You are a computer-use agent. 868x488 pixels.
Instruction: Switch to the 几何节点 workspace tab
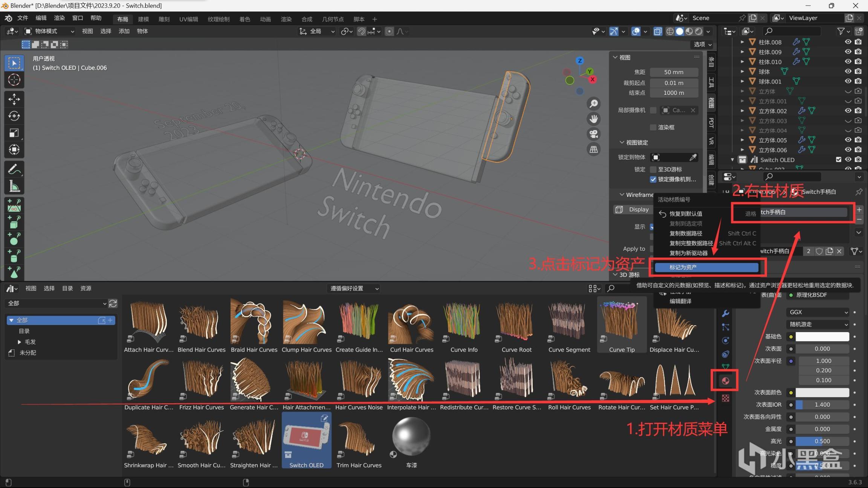[x=333, y=19]
